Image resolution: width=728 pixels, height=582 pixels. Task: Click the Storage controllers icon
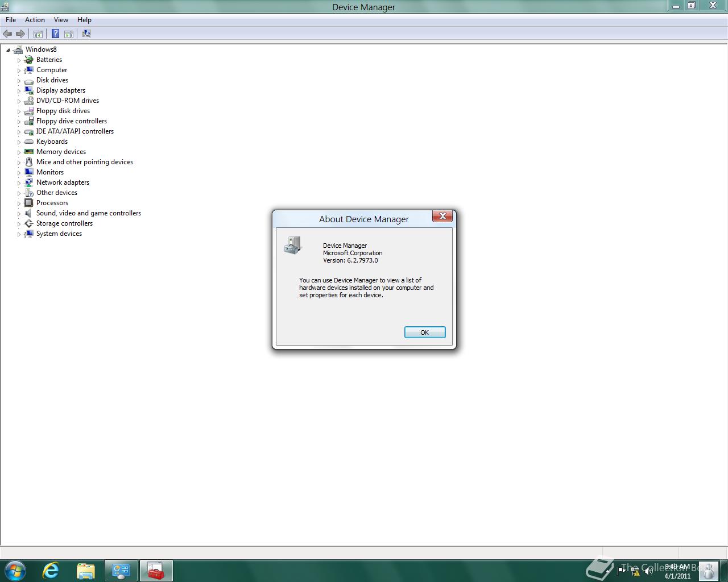click(x=29, y=223)
